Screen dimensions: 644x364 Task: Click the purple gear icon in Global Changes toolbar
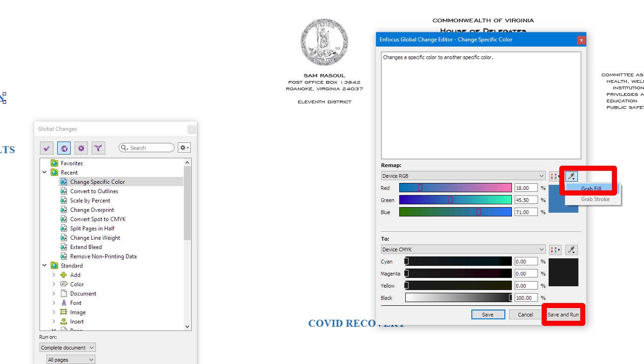click(81, 148)
